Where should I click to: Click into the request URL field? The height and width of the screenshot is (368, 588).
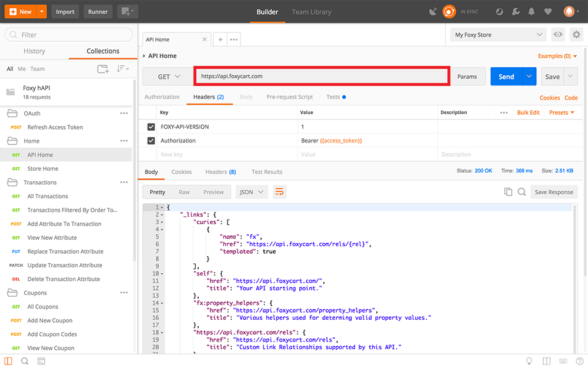tap(322, 76)
